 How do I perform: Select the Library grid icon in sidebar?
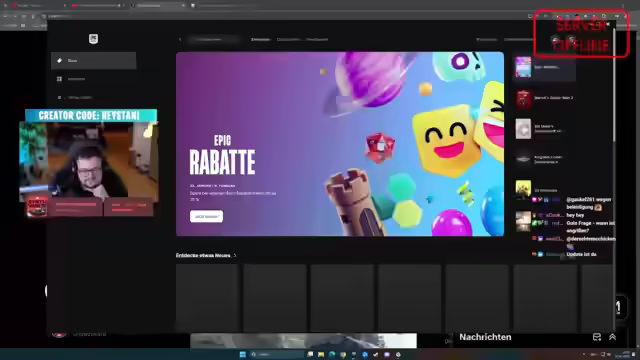pos(59,79)
